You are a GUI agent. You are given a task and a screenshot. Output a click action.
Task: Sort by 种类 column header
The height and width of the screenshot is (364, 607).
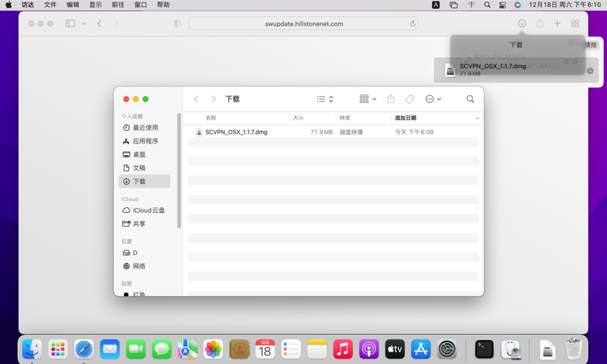point(345,118)
